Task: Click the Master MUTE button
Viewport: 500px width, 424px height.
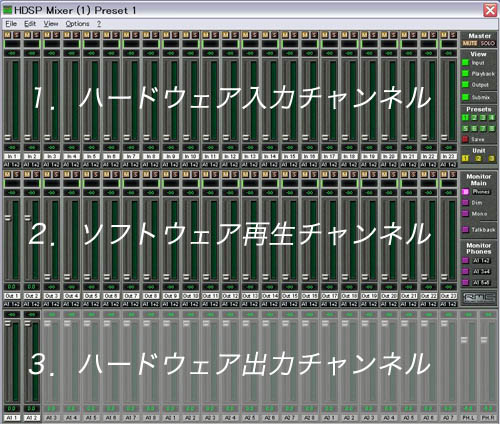Action: 470,43
